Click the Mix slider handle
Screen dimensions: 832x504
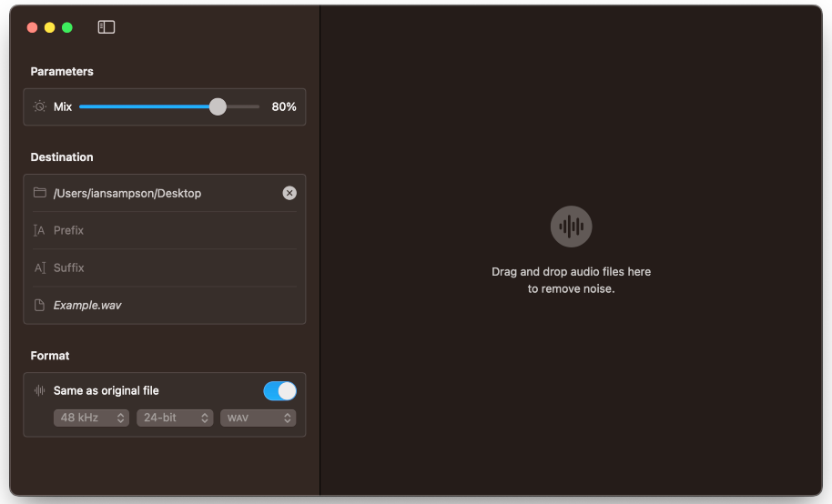pos(218,106)
